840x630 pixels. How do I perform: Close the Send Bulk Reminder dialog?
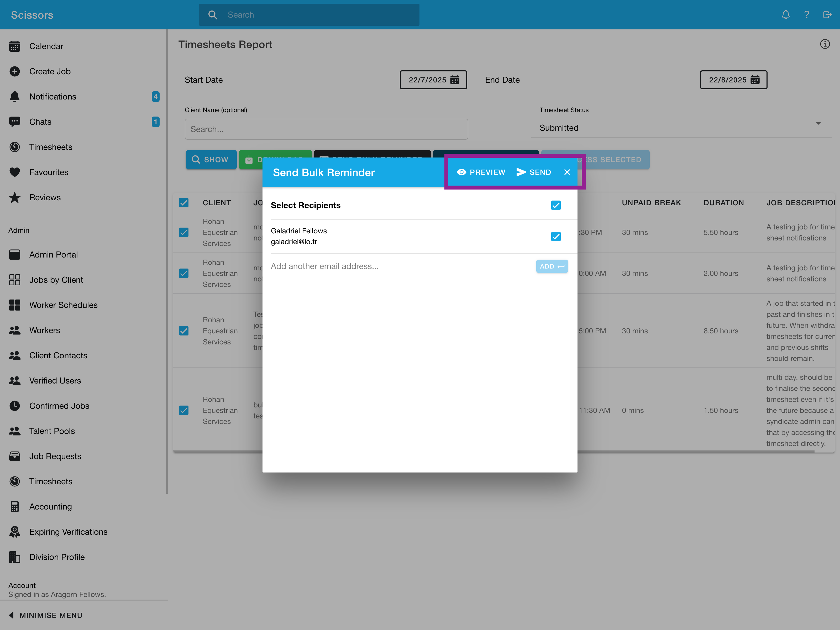(567, 172)
